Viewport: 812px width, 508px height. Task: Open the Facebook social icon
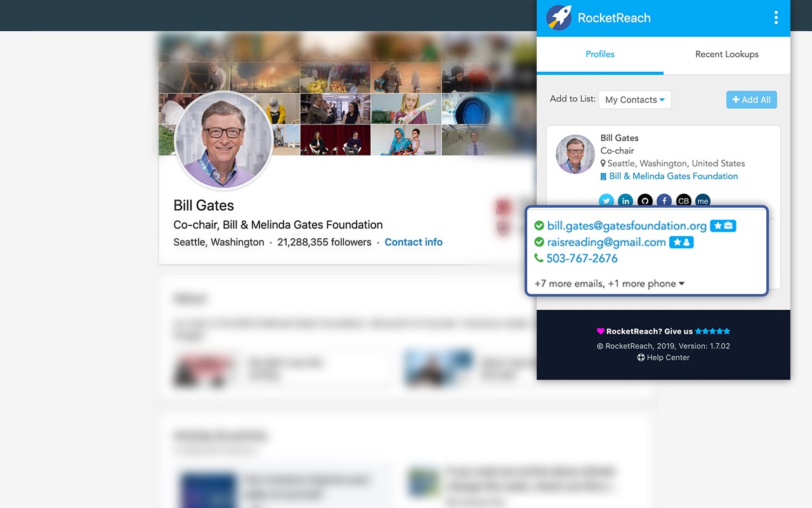coord(664,201)
